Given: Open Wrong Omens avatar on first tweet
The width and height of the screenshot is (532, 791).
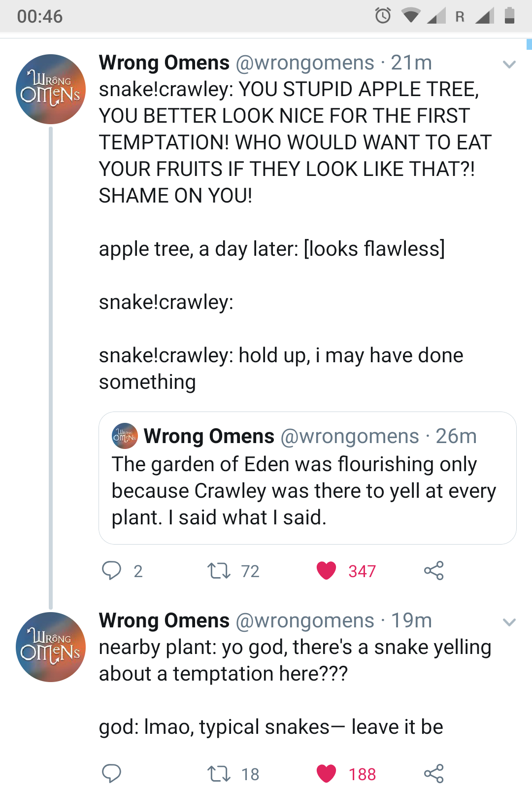Looking at the screenshot, I should [x=51, y=89].
